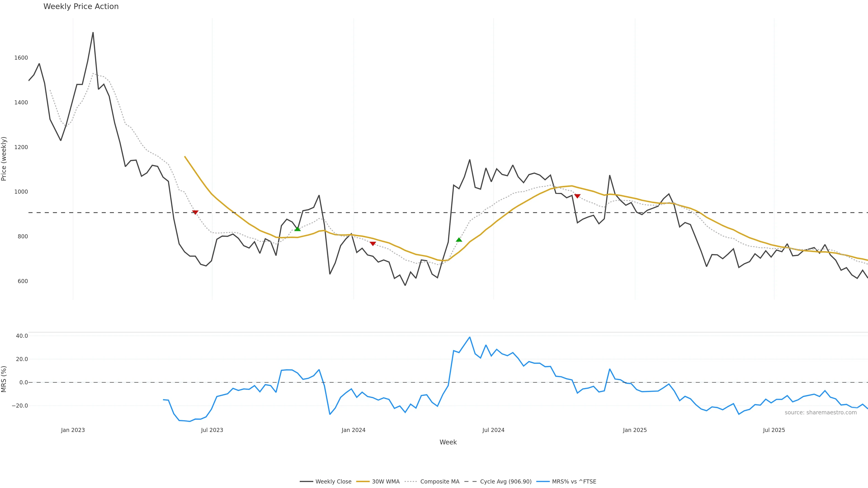Click the source: sharemaestro.com text

pyautogui.click(x=821, y=413)
